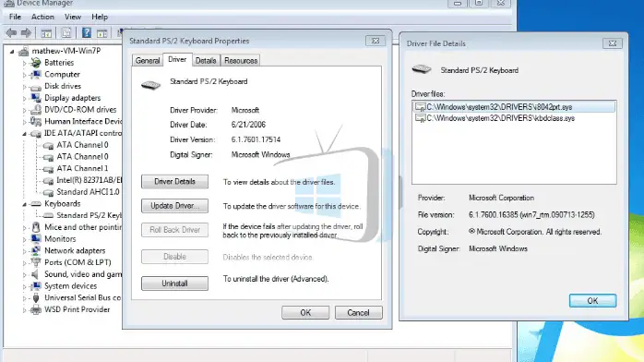Click the Monitors category icon

click(x=36, y=239)
